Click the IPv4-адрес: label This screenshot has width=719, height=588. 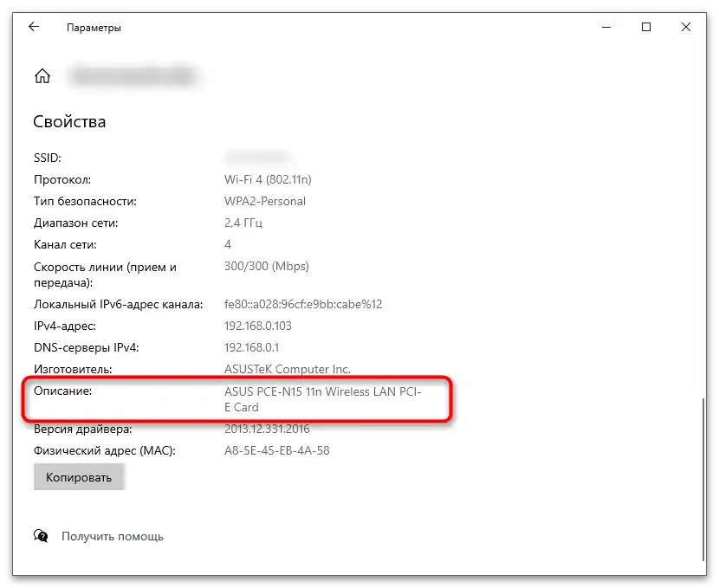(65, 326)
